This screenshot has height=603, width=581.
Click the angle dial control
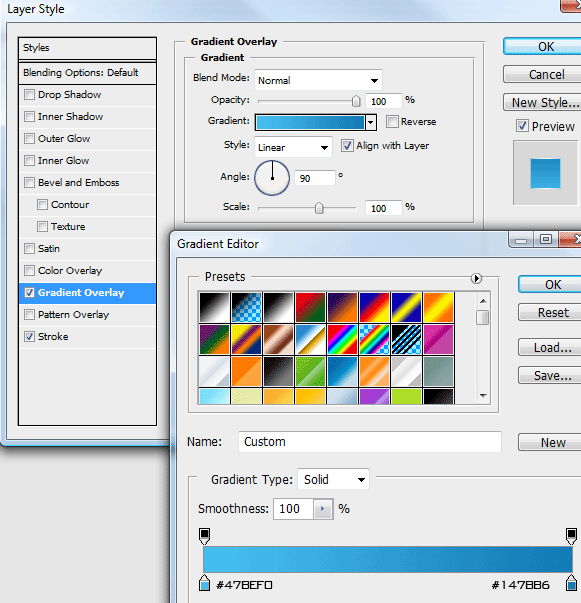(x=272, y=178)
